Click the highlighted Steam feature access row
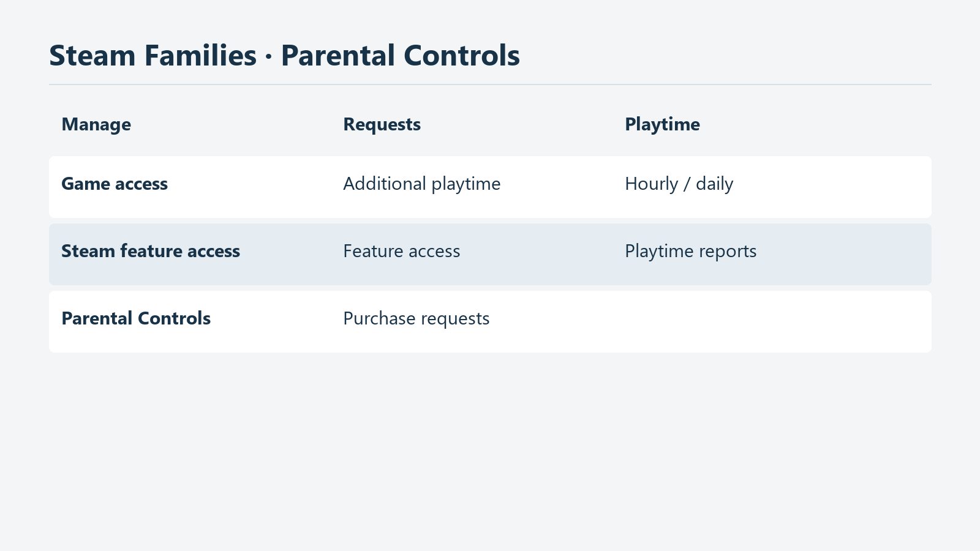This screenshot has width=980, height=551. (490, 254)
